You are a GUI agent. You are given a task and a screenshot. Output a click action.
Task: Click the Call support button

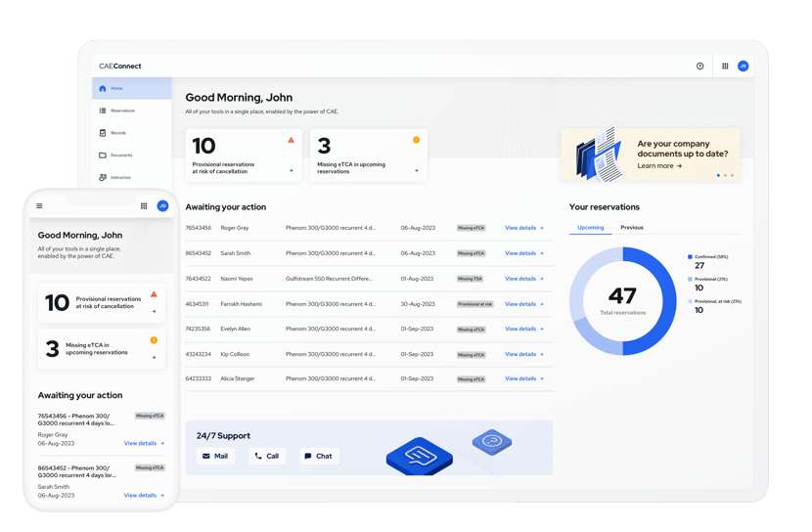[x=267, y=456]
